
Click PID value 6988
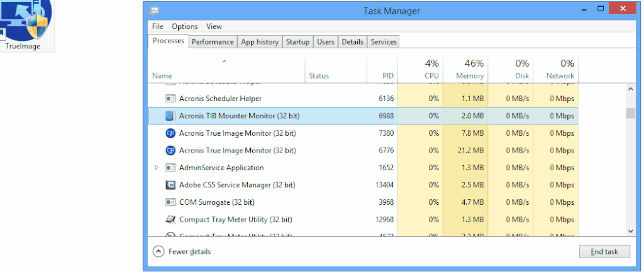coord(386,116)
